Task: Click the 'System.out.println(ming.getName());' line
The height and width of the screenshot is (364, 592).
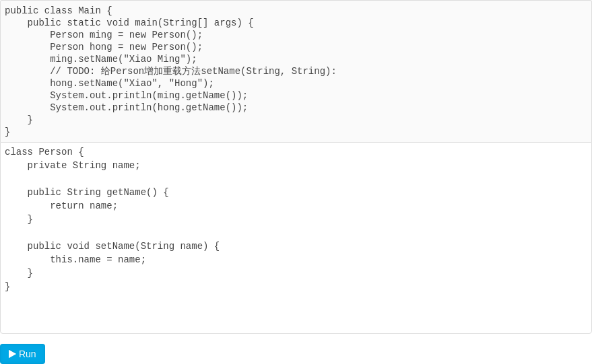Action: point(148,95)
